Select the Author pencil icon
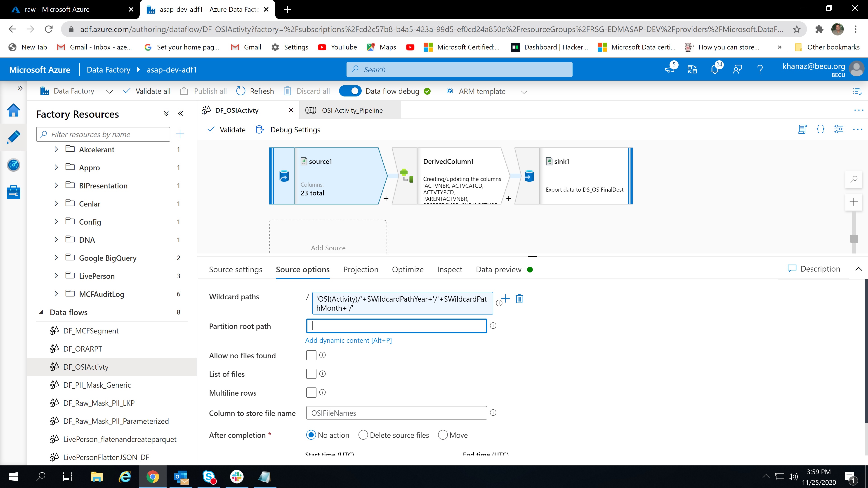Viewport: 868px width, 488px height. [x=14, y=137]
